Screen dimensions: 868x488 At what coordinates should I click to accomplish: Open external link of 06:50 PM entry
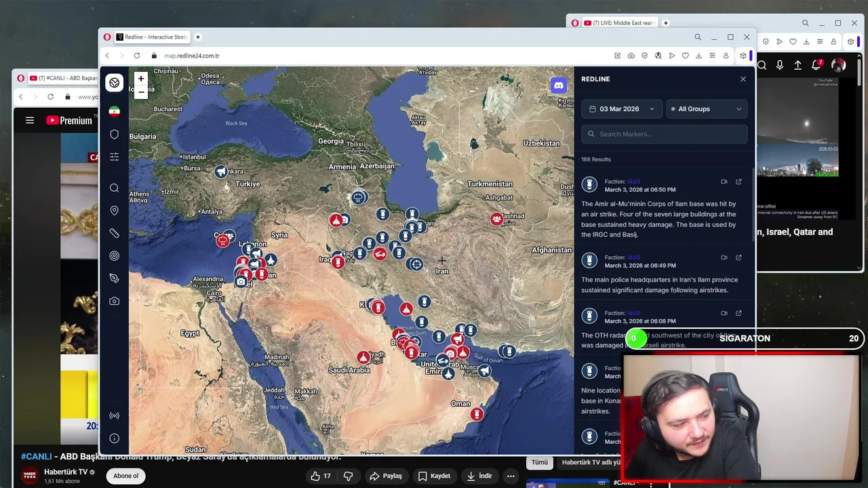(x=738, y=182)
